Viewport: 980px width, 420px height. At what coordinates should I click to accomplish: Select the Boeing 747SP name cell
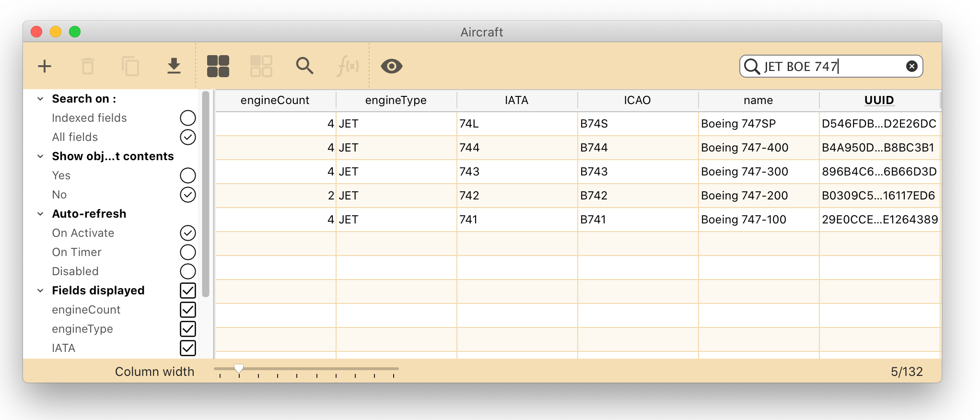coord(758,124)
